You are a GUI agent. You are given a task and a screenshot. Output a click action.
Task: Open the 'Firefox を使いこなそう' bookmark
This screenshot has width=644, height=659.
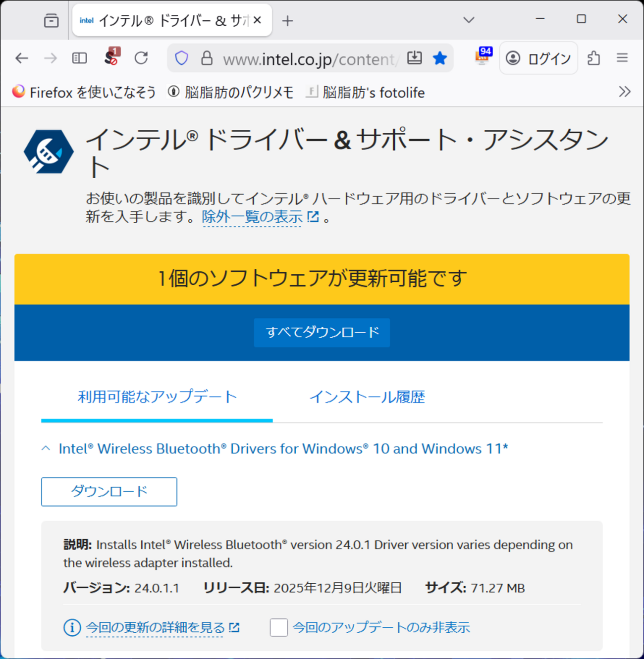[x=84, y=93]
